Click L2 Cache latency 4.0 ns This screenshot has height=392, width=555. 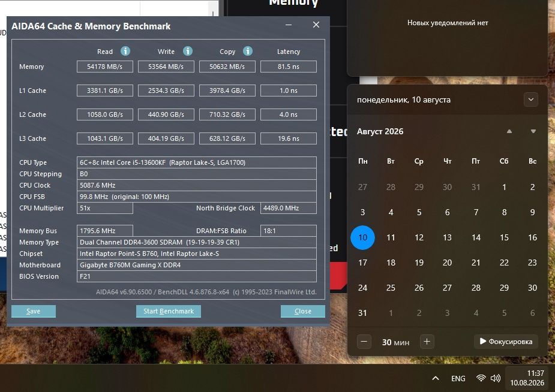pos(289,114)
